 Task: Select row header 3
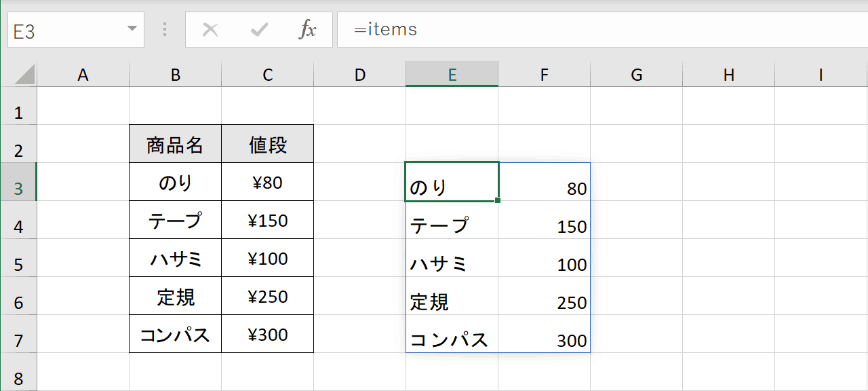18,181
